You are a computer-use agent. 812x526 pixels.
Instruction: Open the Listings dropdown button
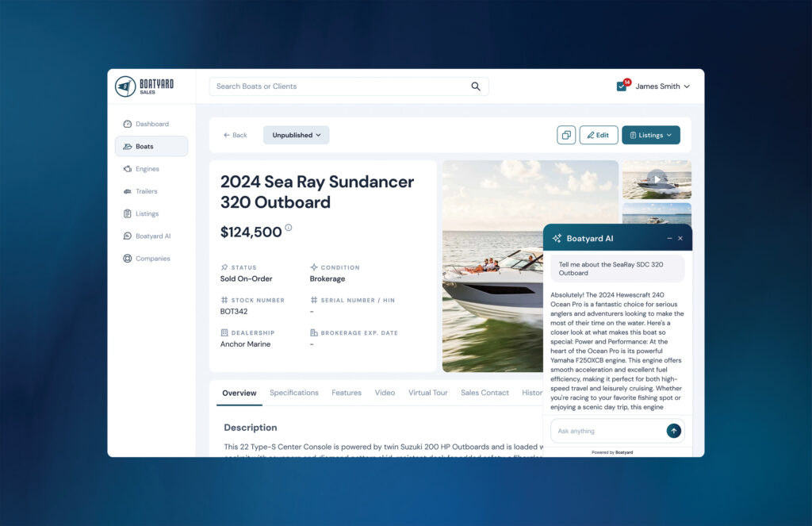coord(651,135)
